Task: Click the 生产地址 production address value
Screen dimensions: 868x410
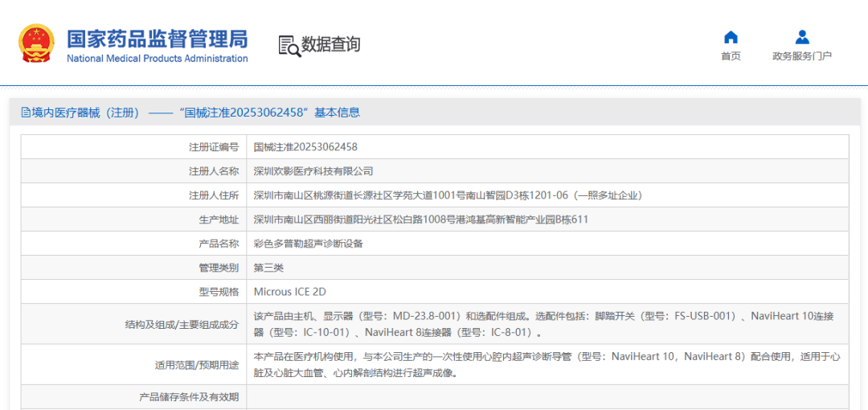Action: 421,219
